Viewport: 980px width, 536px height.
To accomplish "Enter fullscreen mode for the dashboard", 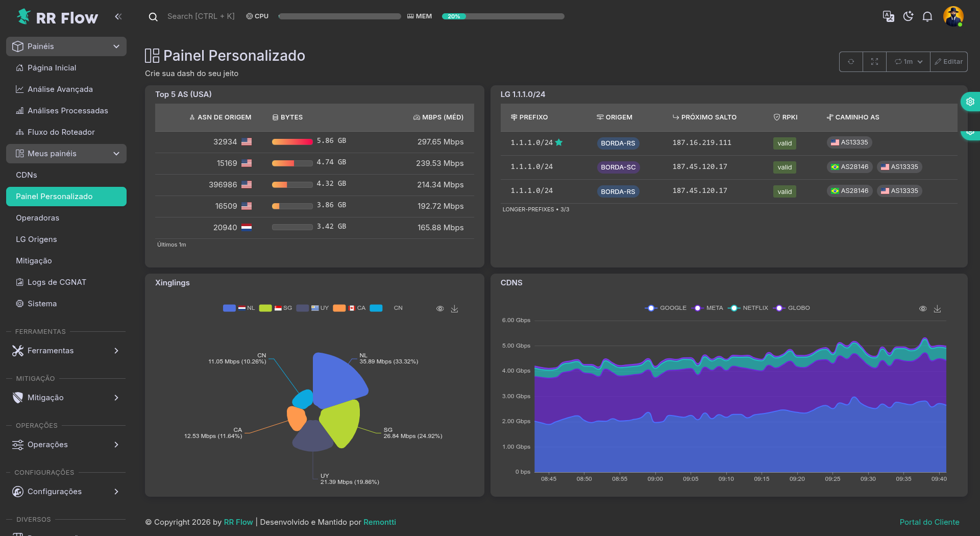I will (874, 62).
